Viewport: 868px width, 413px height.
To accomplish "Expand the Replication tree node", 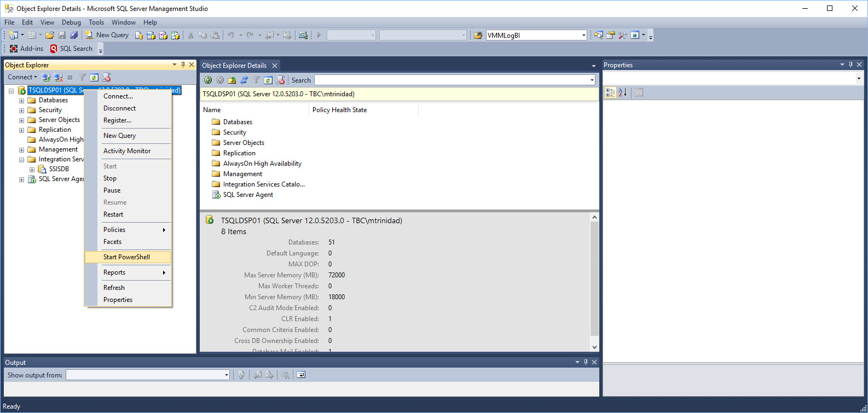I will pos(21,130).
